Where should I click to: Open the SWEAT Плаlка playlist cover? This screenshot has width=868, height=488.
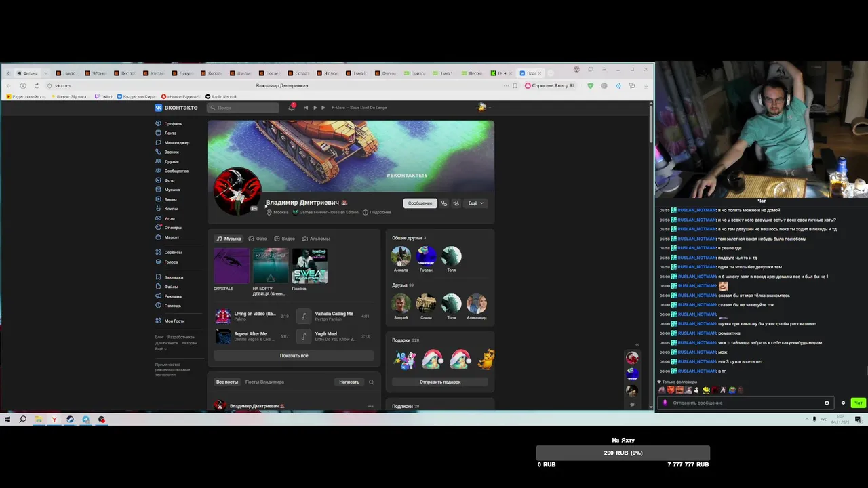click(x=310, y=266)
